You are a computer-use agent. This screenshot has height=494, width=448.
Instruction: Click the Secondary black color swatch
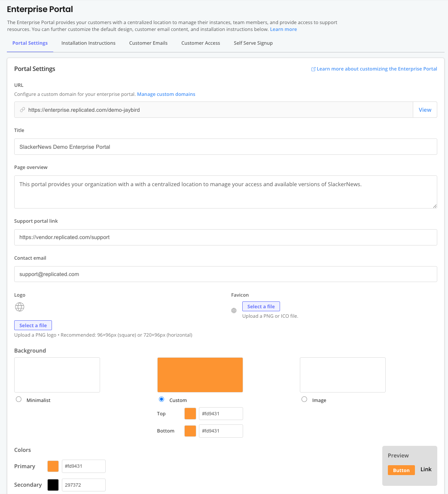[52, 485]
